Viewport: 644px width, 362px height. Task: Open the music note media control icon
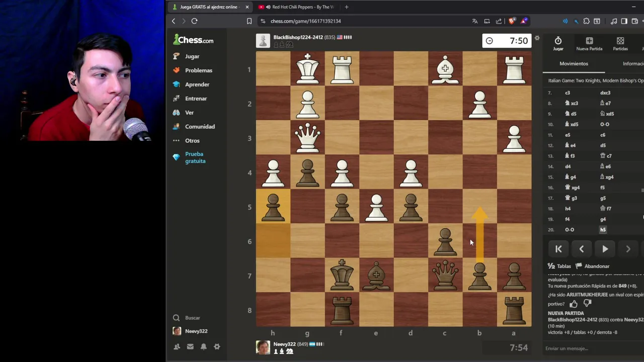[x=613, y=21]
